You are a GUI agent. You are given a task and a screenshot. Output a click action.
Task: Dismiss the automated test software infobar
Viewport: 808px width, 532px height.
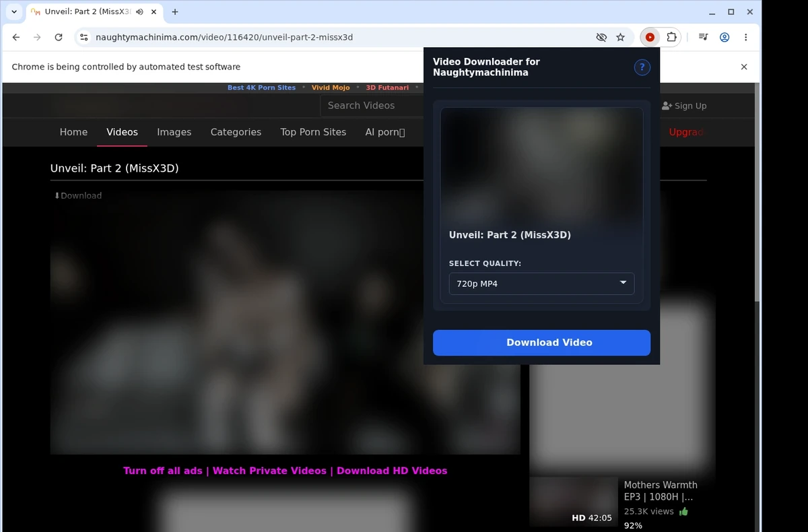coord(744,67)
